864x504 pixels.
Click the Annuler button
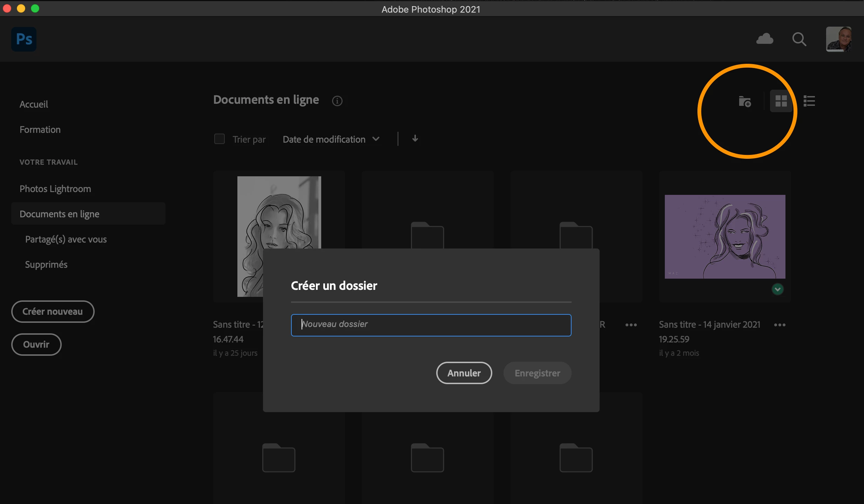click(464, 373)
